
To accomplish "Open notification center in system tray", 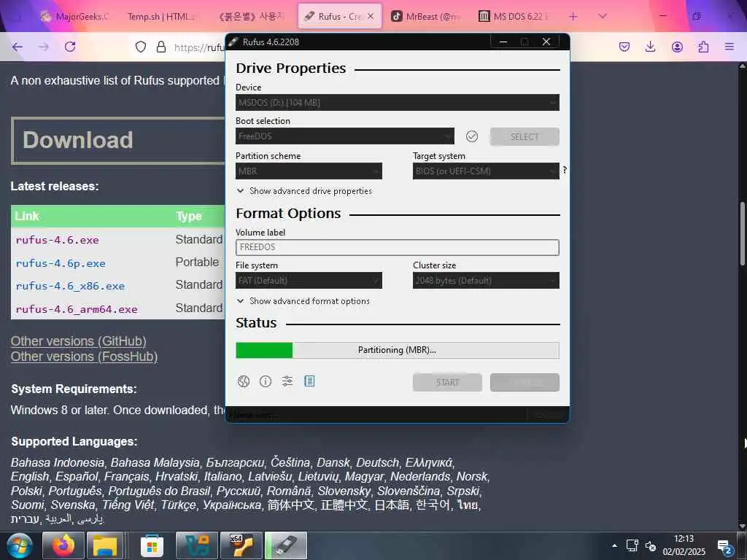I will point(725,546).
